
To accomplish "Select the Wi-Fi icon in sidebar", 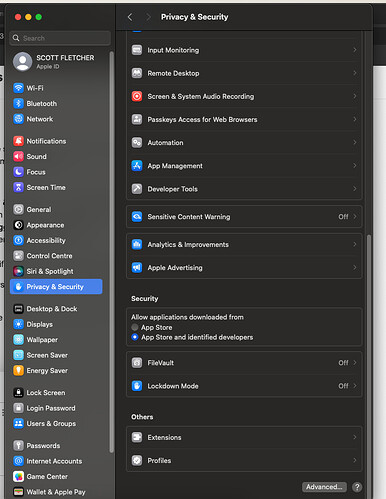I will 18,88.
